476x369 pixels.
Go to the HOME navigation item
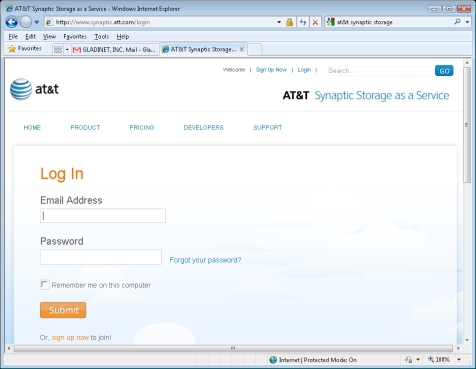[x=32, y=127]
